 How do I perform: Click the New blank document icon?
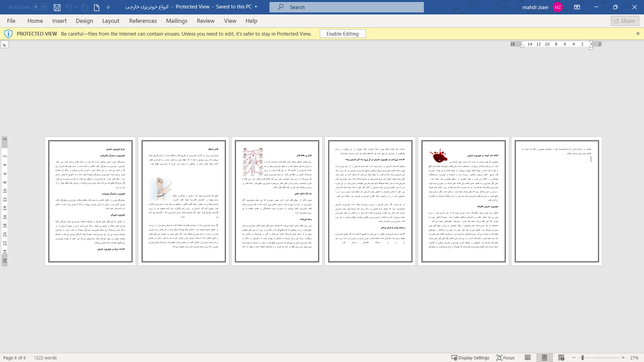click(x=96, y=7)
